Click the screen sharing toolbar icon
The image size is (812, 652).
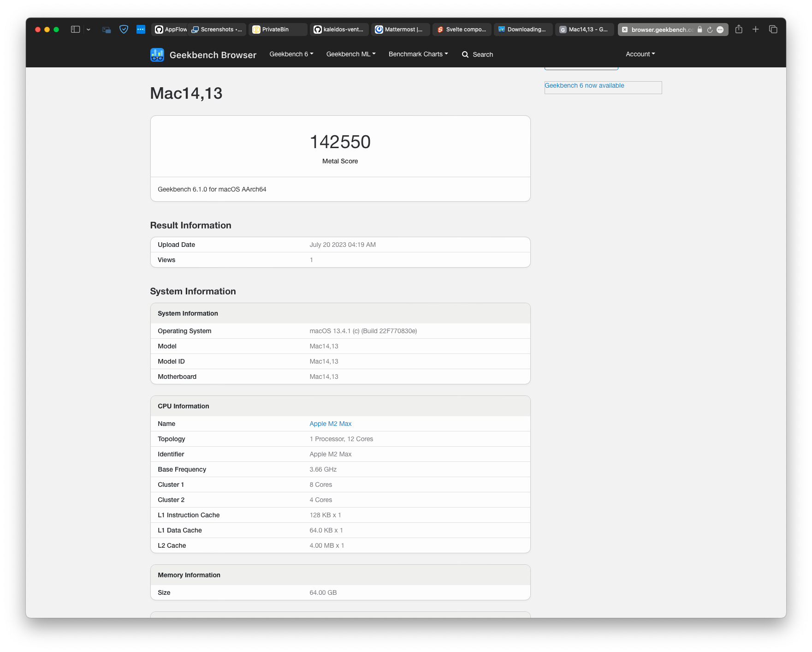coord(107,30)
